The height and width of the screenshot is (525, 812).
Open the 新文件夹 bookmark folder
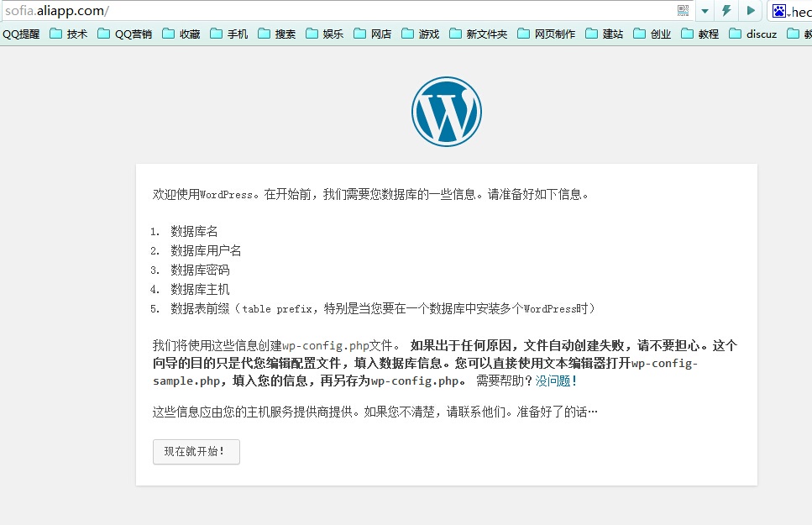click(478, 34)
